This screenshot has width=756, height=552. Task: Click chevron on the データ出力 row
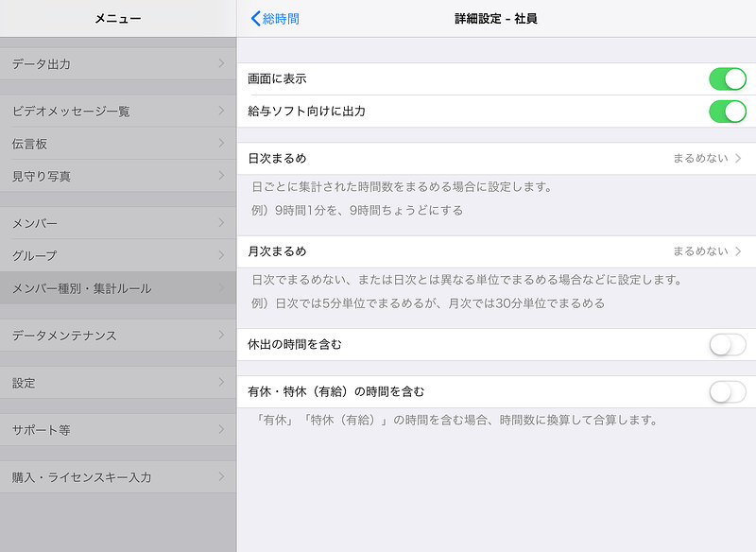click(x=221, y=64)
